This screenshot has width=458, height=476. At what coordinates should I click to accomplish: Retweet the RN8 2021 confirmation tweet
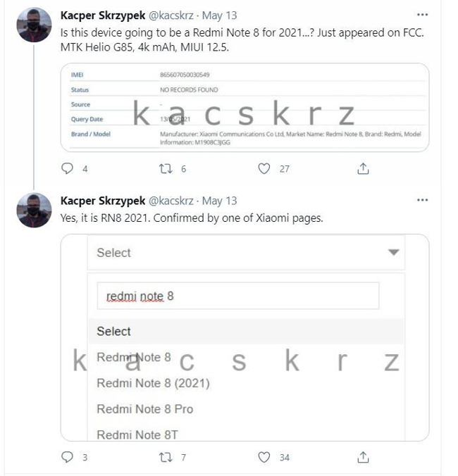(x=166, y=457)
